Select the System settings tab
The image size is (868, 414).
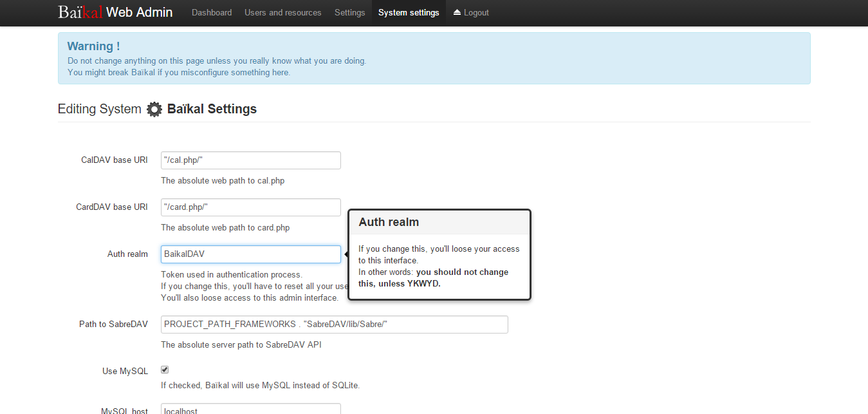pyautogui.click(x=409, y=12)
